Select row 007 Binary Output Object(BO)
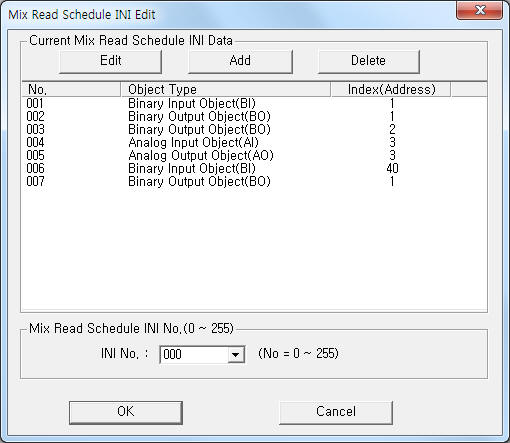 pos(255,181)
